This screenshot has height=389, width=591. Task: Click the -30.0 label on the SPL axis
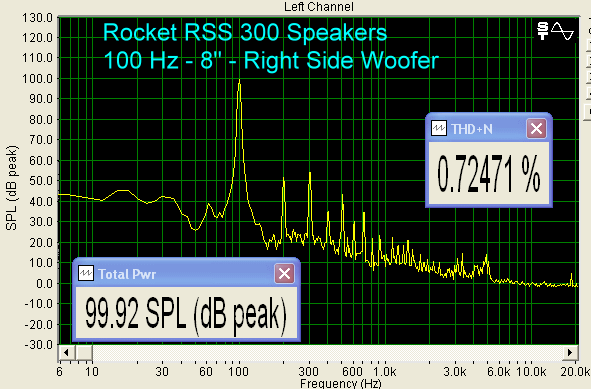point(37,345)
